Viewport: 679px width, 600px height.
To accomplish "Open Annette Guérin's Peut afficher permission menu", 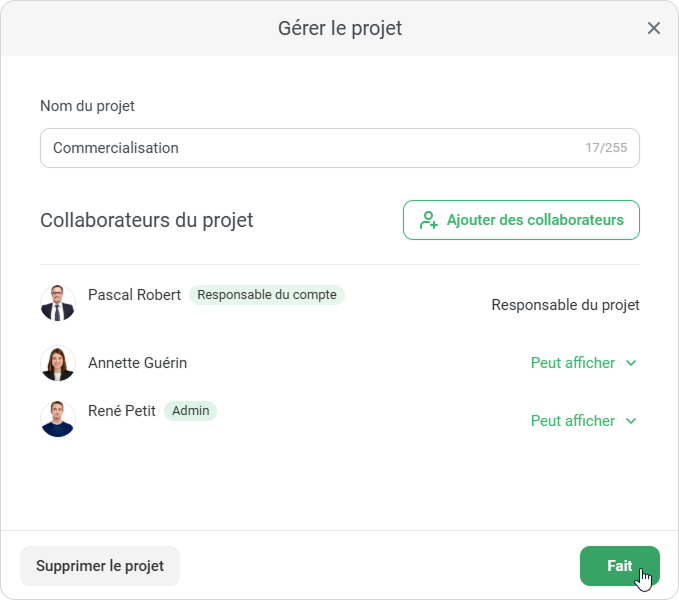I will 573,363.
